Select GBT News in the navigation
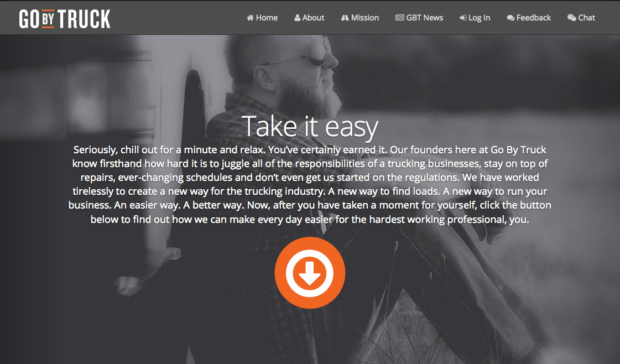Viewport: 620px width, 364px height. tap(419, 18)
